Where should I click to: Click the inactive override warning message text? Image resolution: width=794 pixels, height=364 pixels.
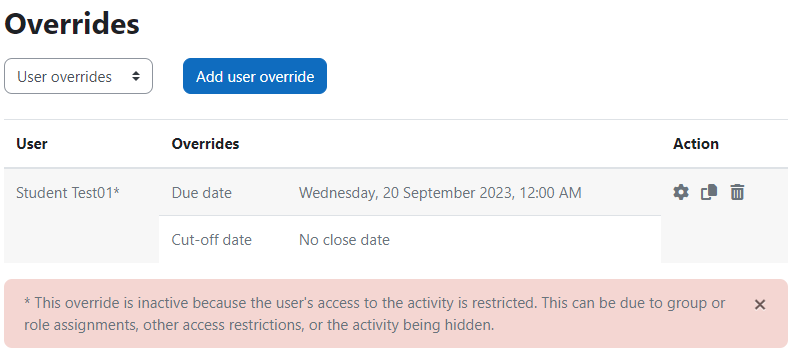click(375, 314)
